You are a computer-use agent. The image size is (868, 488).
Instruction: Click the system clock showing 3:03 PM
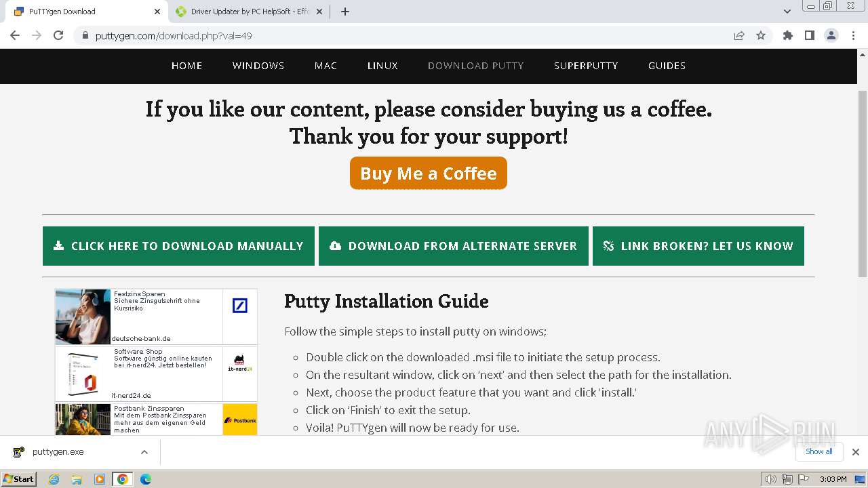click(833, 479)
